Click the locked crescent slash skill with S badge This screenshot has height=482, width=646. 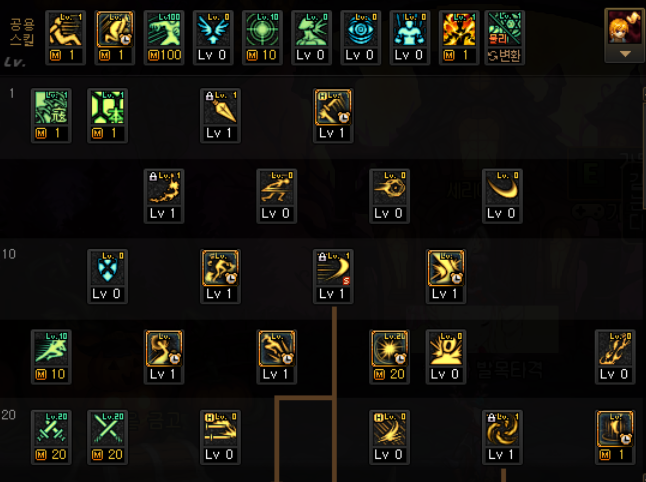click(x=333, y=276)
